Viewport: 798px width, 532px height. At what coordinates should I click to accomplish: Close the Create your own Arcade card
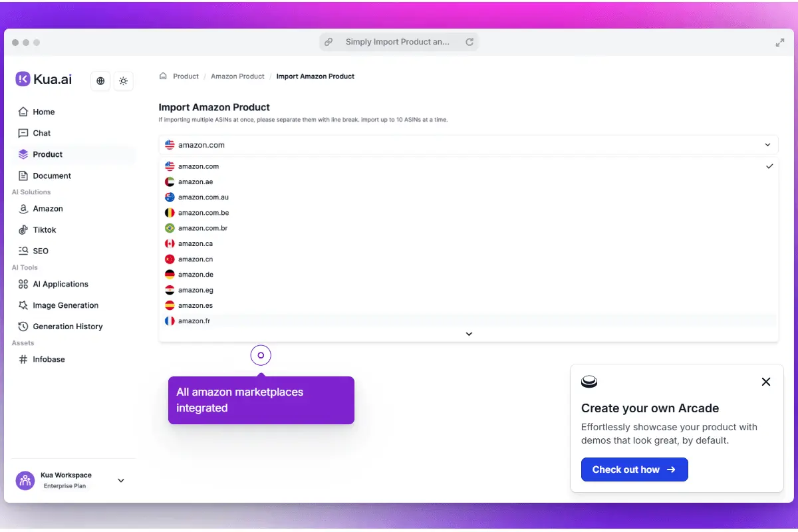point(766,382)
